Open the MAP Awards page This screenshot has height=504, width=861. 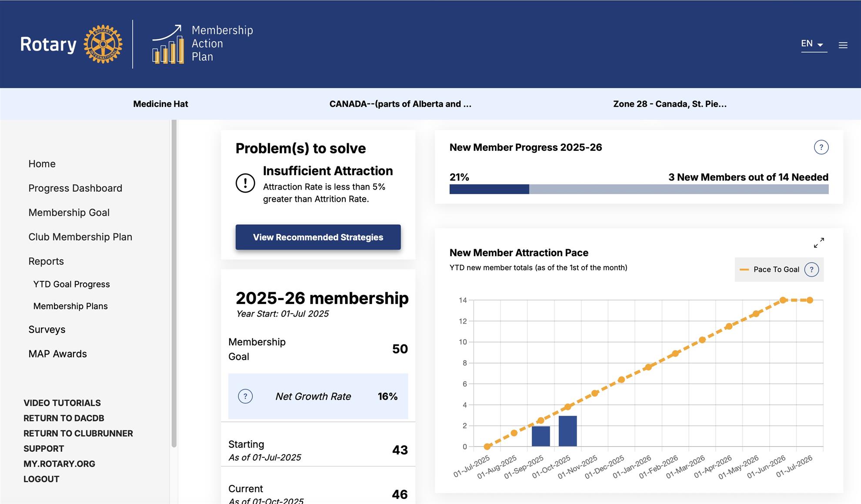pyautogui.click(x=57, y=354)
